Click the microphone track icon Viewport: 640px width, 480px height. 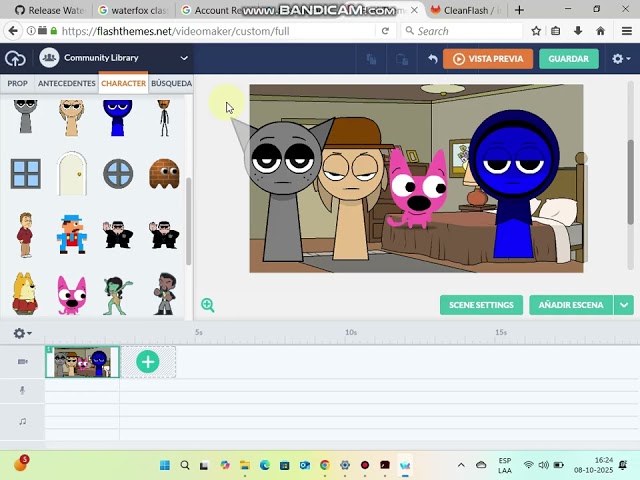pos(22,391)
